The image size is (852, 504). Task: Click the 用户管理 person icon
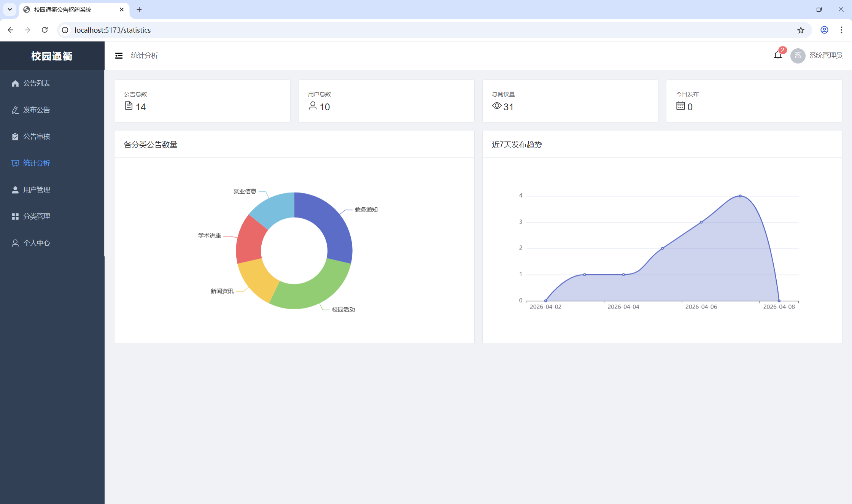pos(15,190)
